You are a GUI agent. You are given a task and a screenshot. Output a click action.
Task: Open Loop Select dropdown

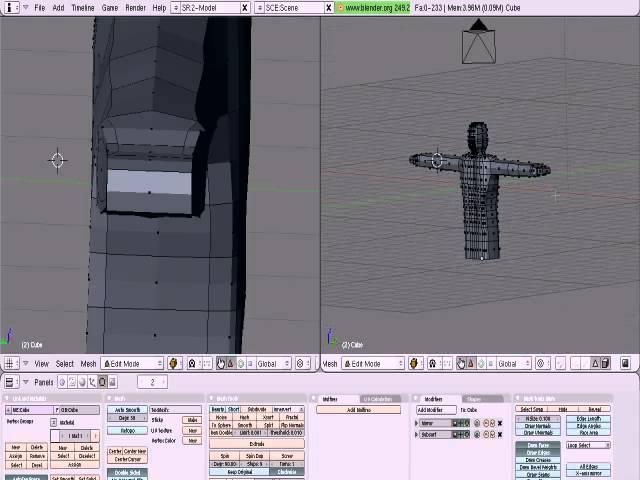click(x=588, y=445)
